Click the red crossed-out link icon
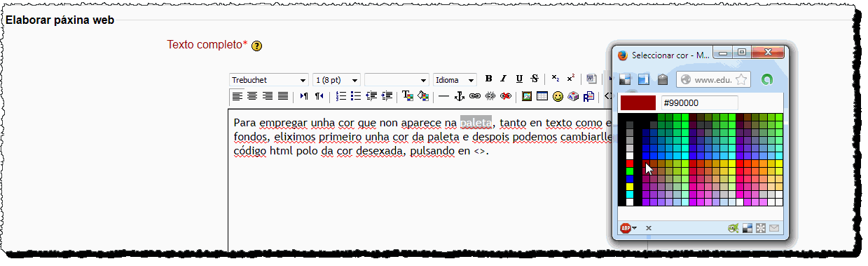868x266 pixels. point(506,96)
